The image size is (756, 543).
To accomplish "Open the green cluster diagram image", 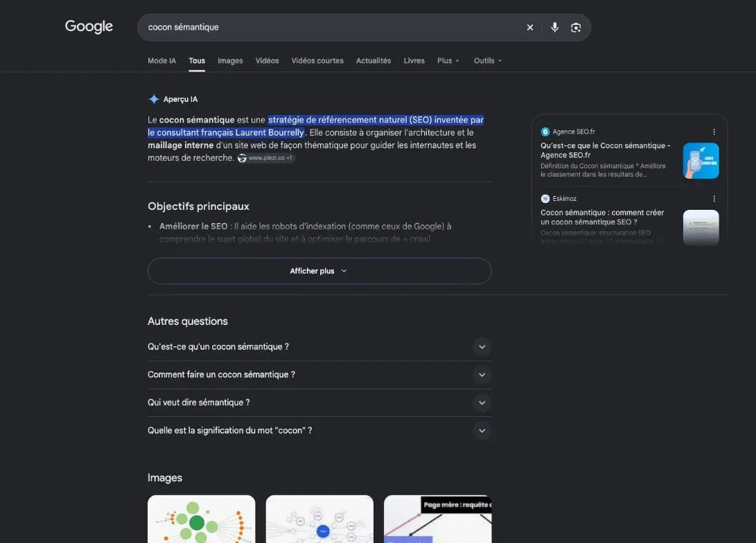I will point(202,519).
